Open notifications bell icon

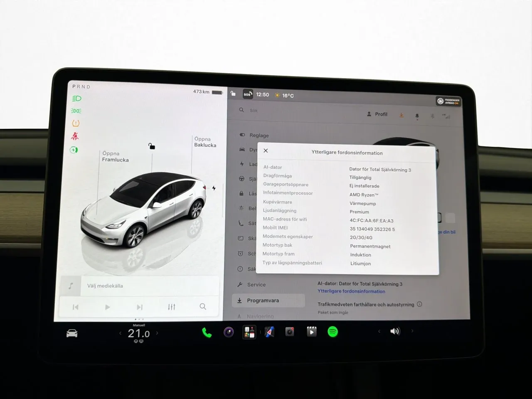(x=417, y=116)
